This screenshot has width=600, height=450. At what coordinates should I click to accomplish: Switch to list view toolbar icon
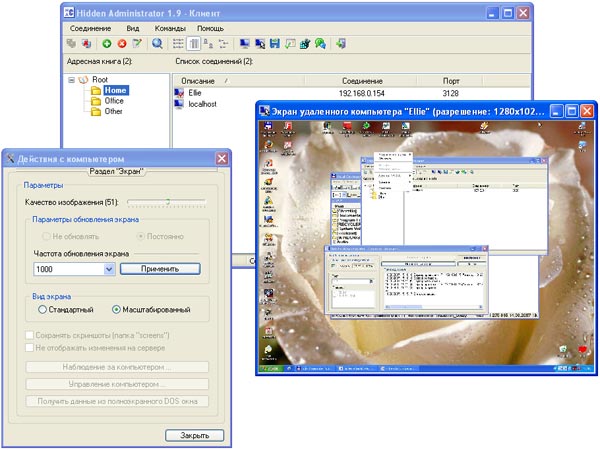[x=178, y=44]
